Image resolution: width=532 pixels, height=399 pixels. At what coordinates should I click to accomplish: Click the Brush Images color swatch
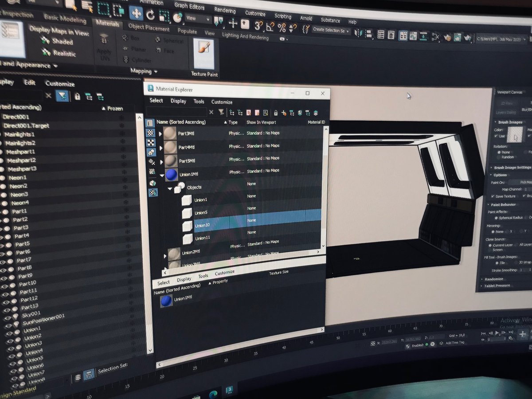point(516,134)
